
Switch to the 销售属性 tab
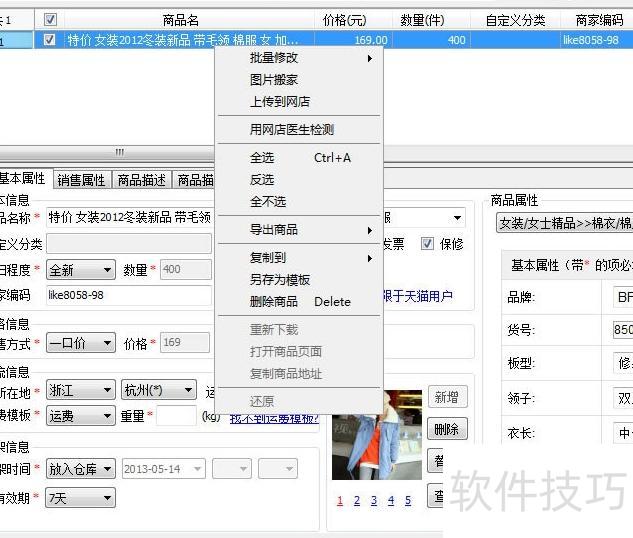[x=81, y=180]
